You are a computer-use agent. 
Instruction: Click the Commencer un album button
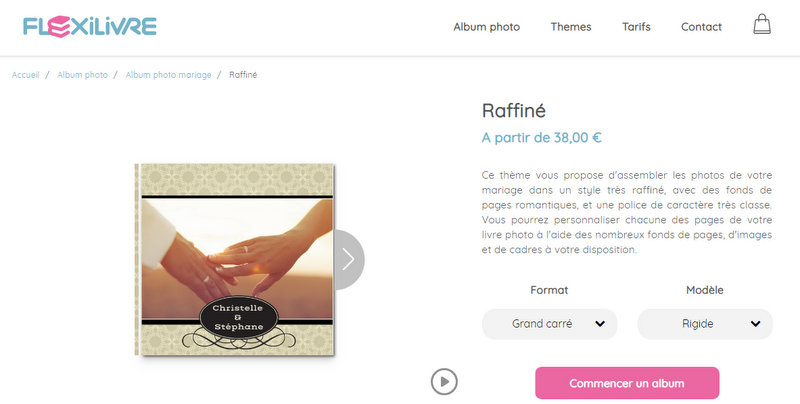(x=627, y=383)
